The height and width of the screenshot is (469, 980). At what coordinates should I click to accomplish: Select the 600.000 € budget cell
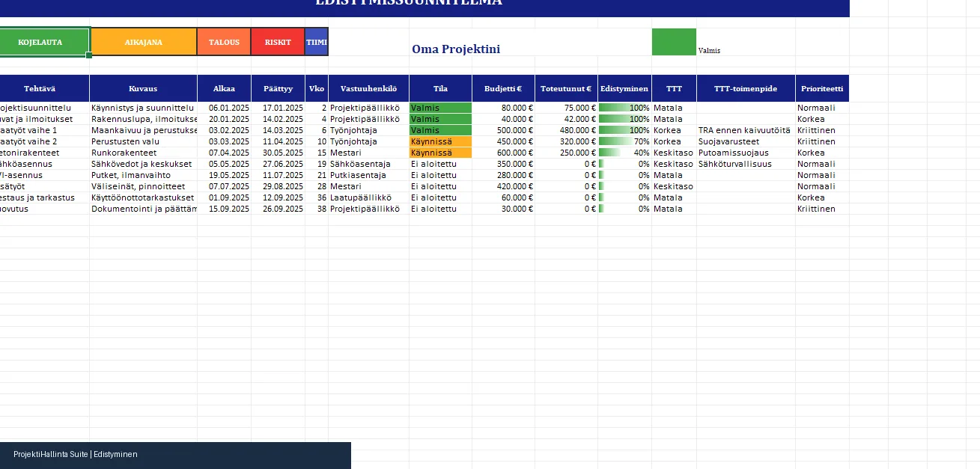503,153
